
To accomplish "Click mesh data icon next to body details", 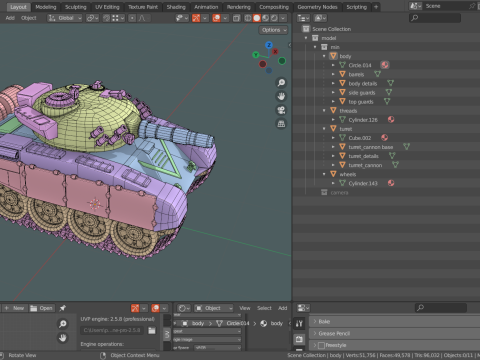I will [x=390, y=83].
